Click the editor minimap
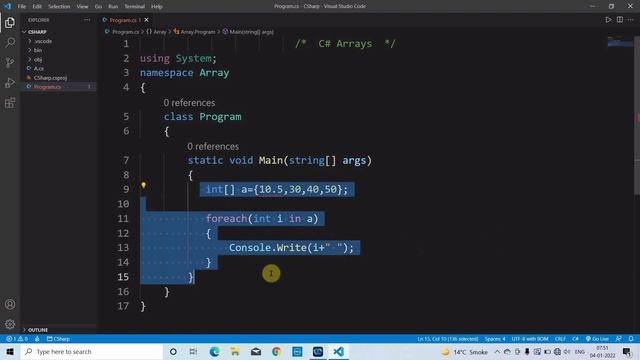The image size is (640, 360). [620, 41]
